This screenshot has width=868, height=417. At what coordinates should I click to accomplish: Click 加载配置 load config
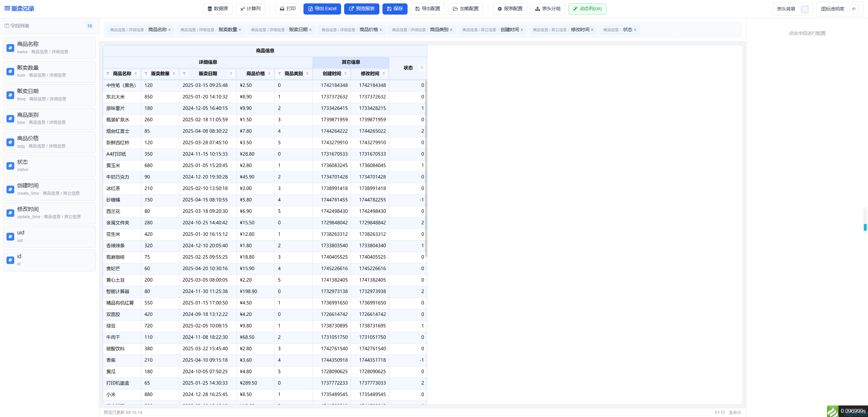[466, 9]
